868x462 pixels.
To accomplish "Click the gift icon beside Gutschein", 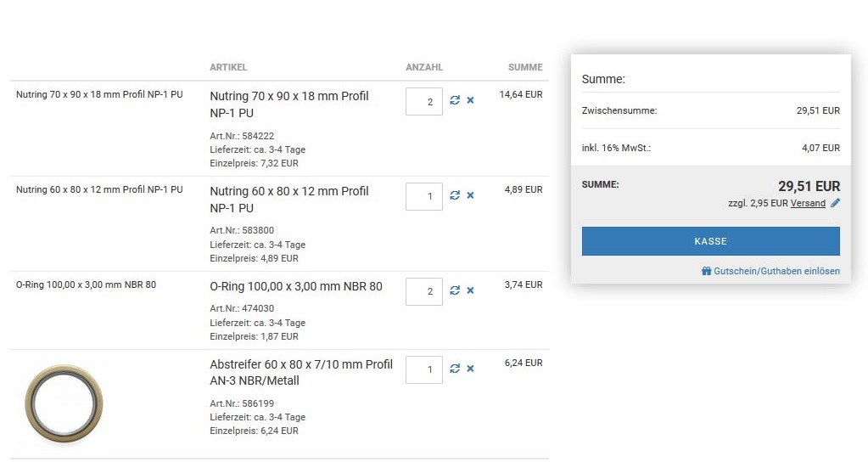I will [x=706, y=271].
